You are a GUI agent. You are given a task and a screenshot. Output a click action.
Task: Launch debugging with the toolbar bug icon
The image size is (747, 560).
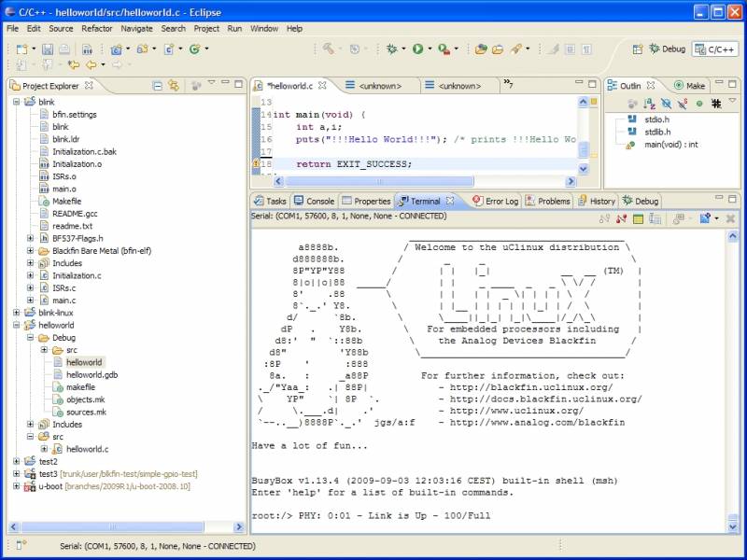click(392, 49)
